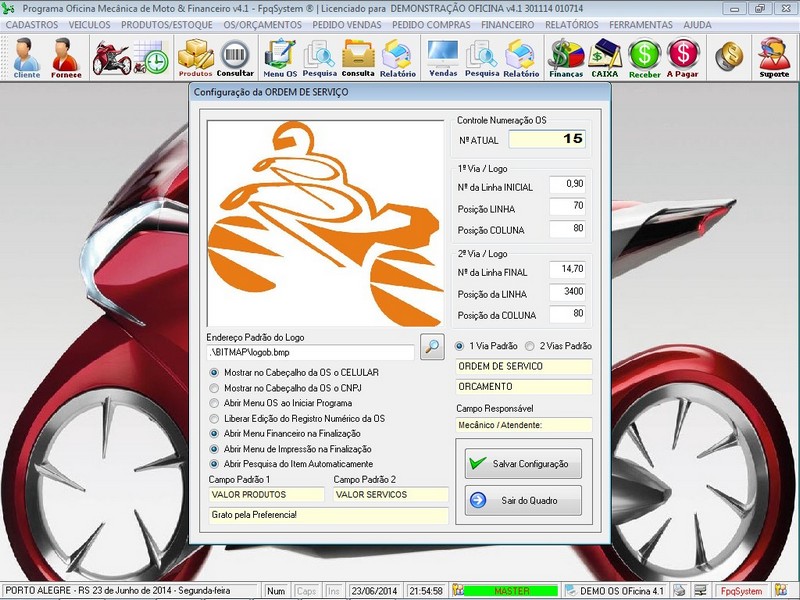Click the logo path browse magnifier button
The image size is (800, 600).
(432, 347)
